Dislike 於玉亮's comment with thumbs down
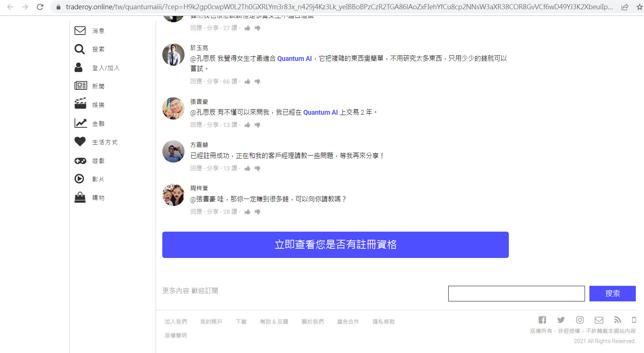This screenshot has height=353, width=644. [257, 82]
